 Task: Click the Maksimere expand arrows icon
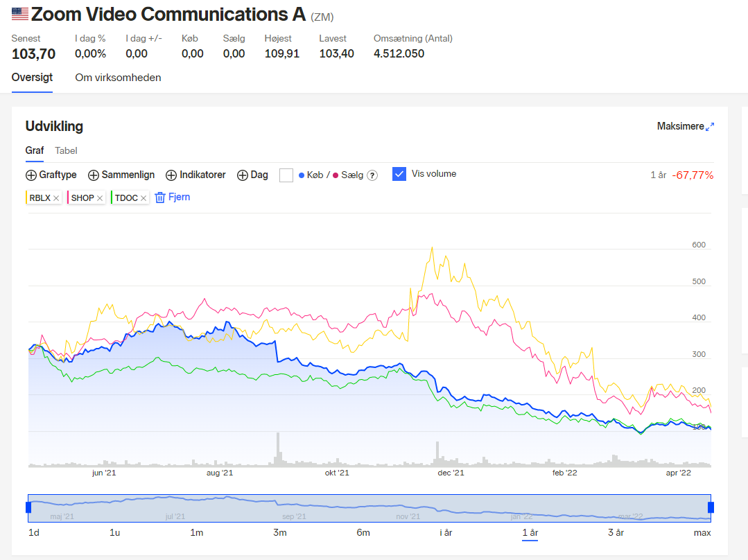pyautogui.click(x=710, y=126)
